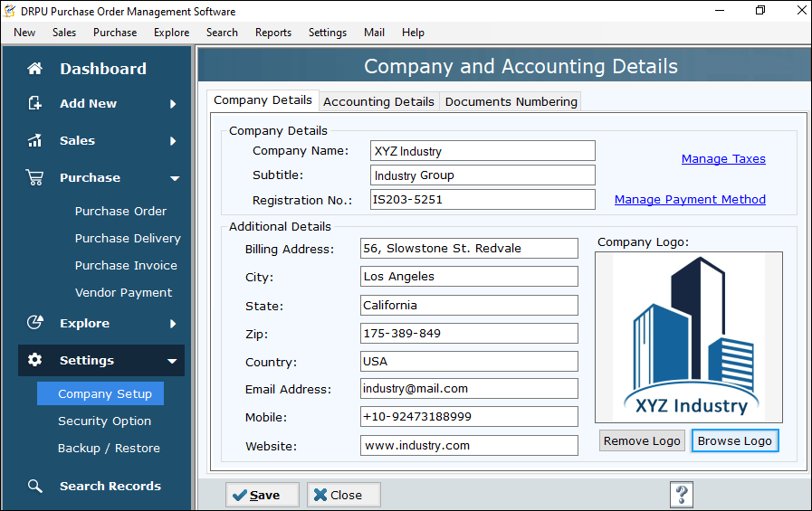Minimize the application window
The height and width of the screenshot is (511, 812).
pos(720,10)
